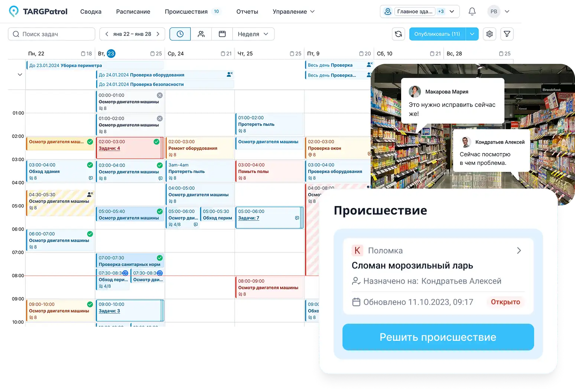Click comment icon on Tuesday 03:00-04:00 task
Viewport: 575px width, 392px height.
tap(160, 179)
